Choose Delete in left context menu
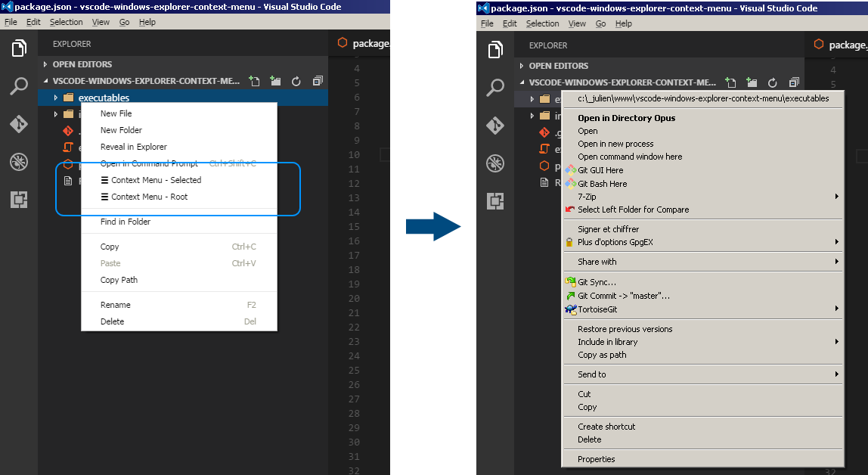This screenshot has height=475, width=868. tap(178, 321)
